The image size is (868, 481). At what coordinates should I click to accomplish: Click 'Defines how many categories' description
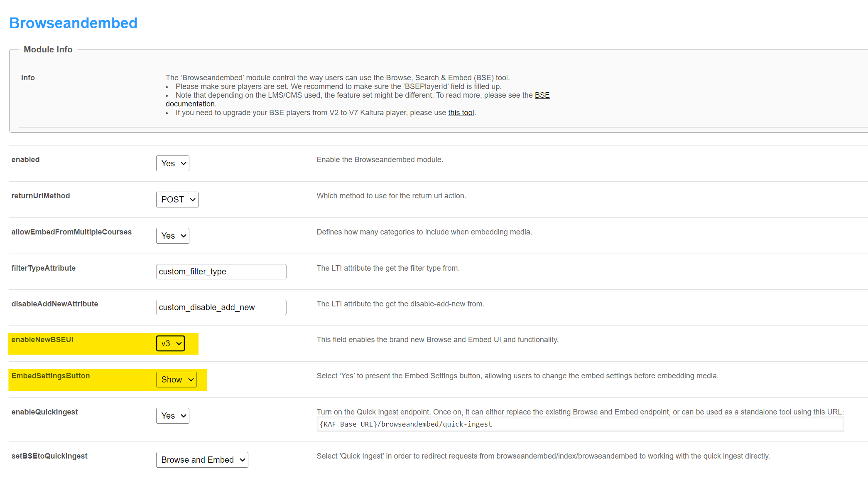(424, 232)
